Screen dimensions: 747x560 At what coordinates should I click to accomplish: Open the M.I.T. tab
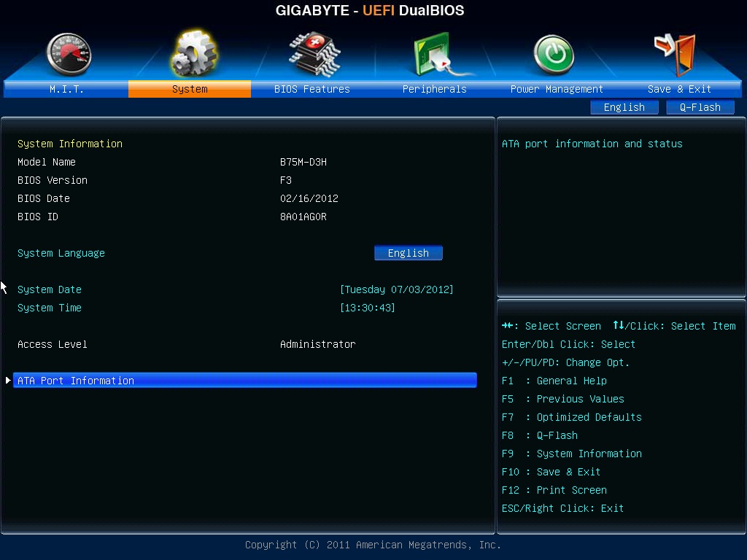point(66,89)
